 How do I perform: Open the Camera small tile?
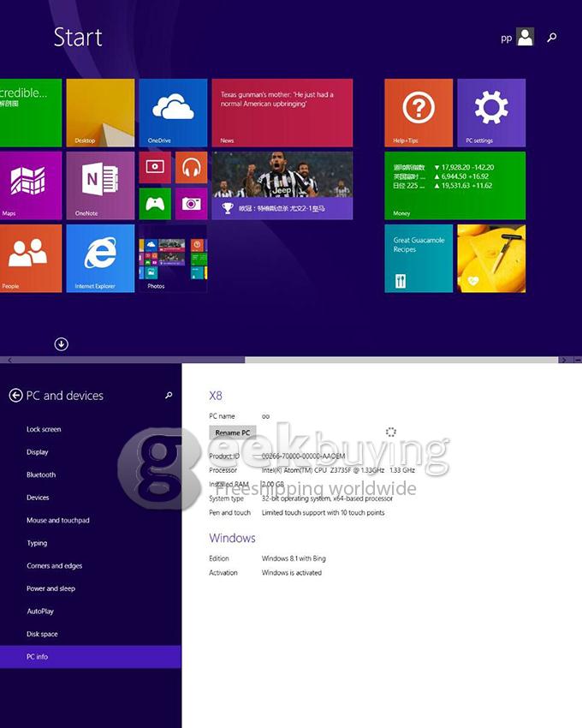191,203
